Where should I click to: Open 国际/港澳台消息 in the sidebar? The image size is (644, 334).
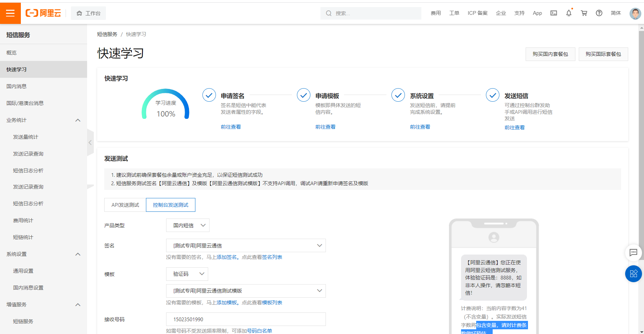(x=43, y=103)
